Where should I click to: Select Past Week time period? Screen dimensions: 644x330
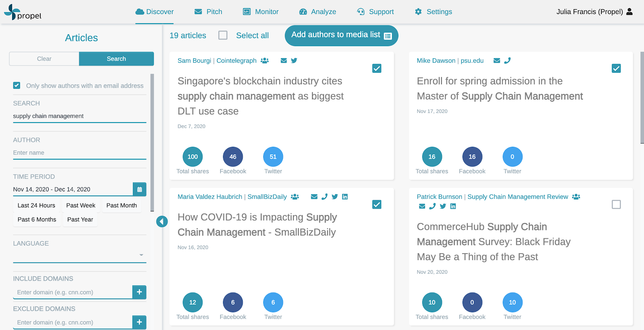[x=81, y=205]
